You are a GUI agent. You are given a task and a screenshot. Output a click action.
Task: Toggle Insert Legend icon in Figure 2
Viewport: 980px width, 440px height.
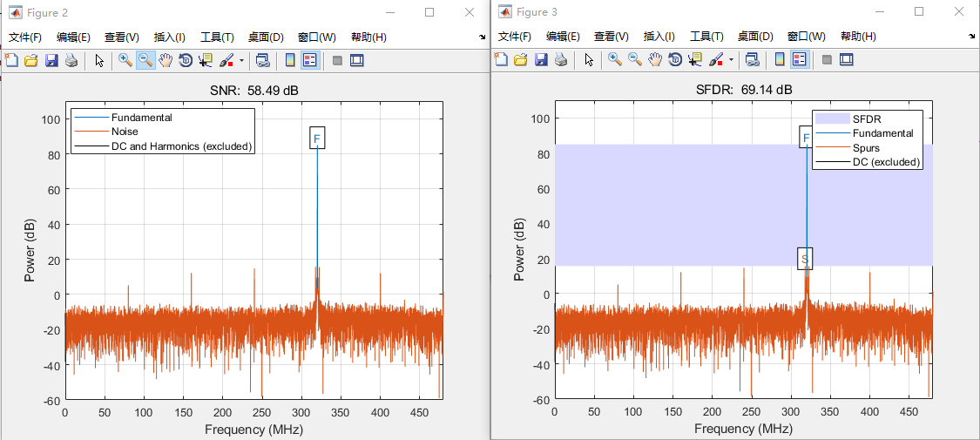[311, 61]
